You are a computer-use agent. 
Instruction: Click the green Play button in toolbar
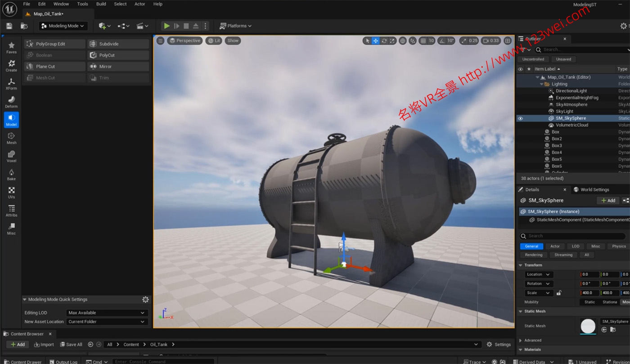coord(166,26)
